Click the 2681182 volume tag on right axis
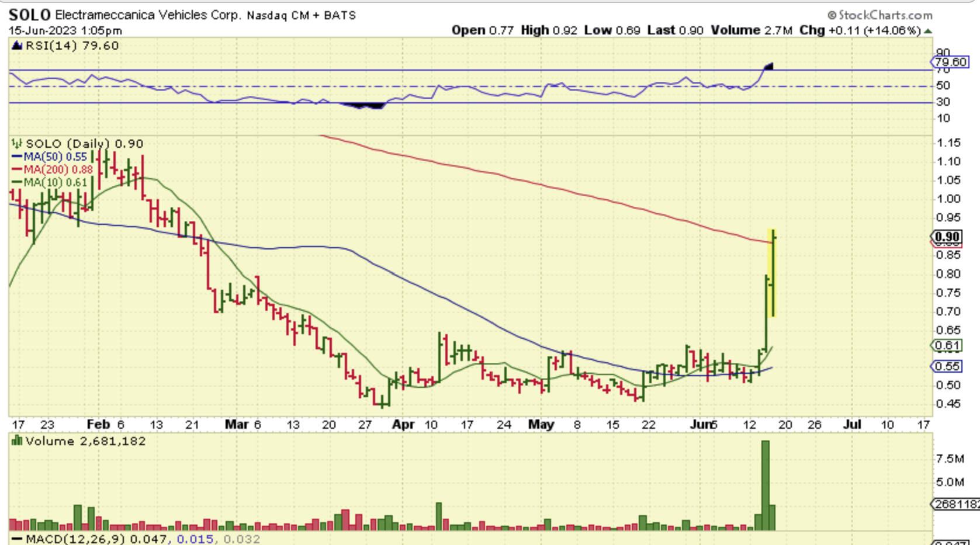The image size is (980, 545). [955, 504]
